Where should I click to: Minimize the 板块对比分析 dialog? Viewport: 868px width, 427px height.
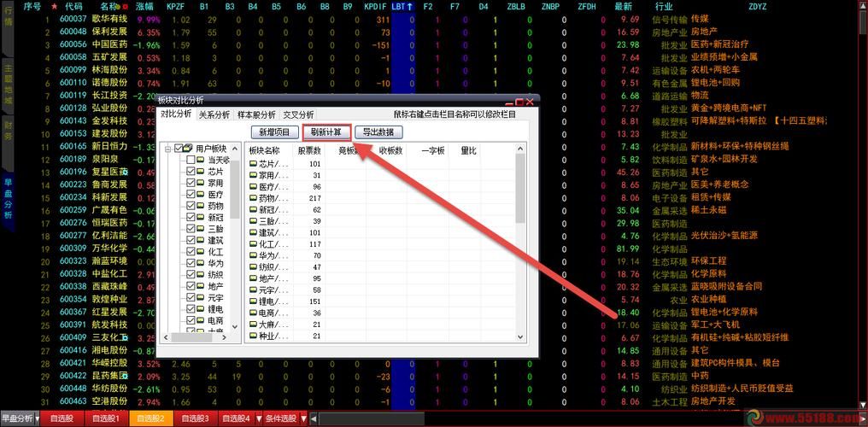510,103
